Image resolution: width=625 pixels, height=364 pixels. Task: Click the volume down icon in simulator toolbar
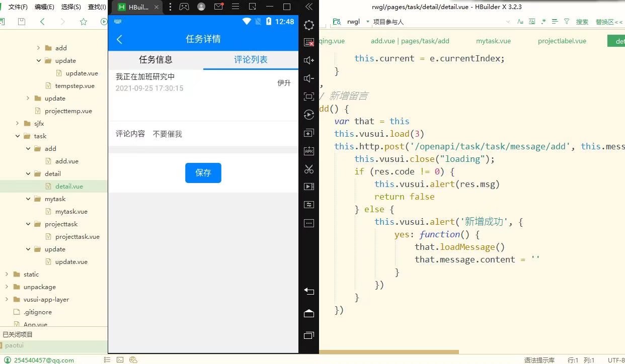point(308,78)
